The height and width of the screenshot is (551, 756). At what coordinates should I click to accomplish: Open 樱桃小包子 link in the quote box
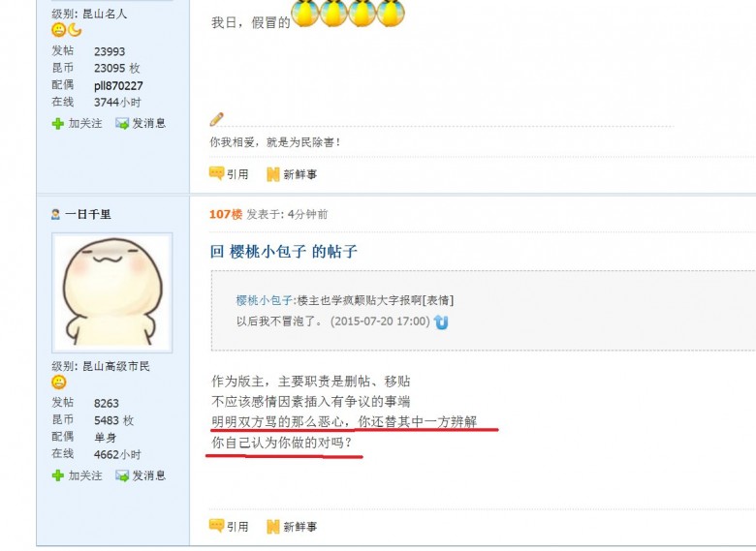tap(265, 300)
